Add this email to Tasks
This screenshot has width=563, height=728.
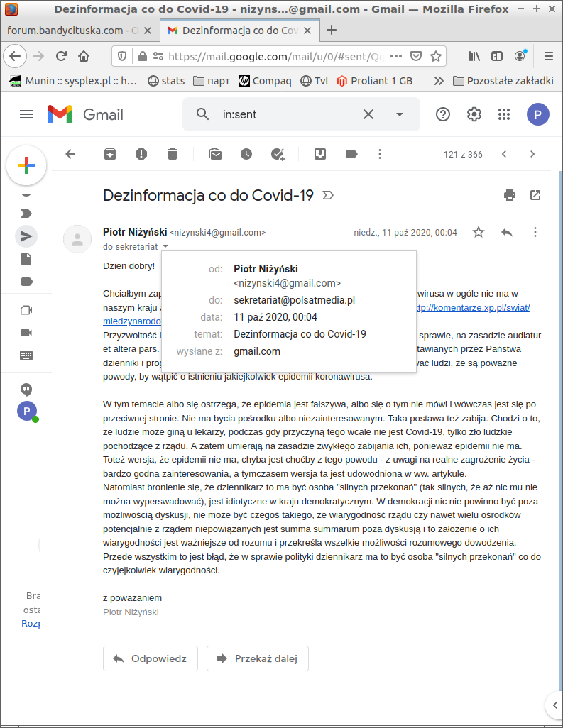pyautogui.click(x=278, y=154)
